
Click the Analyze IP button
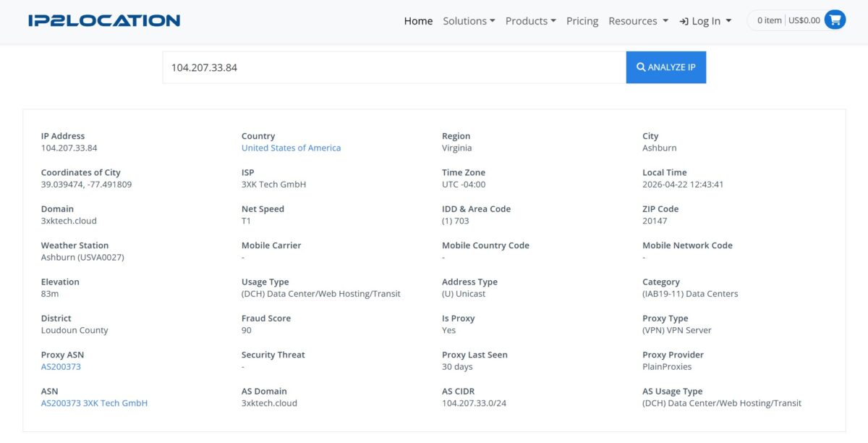666,67
